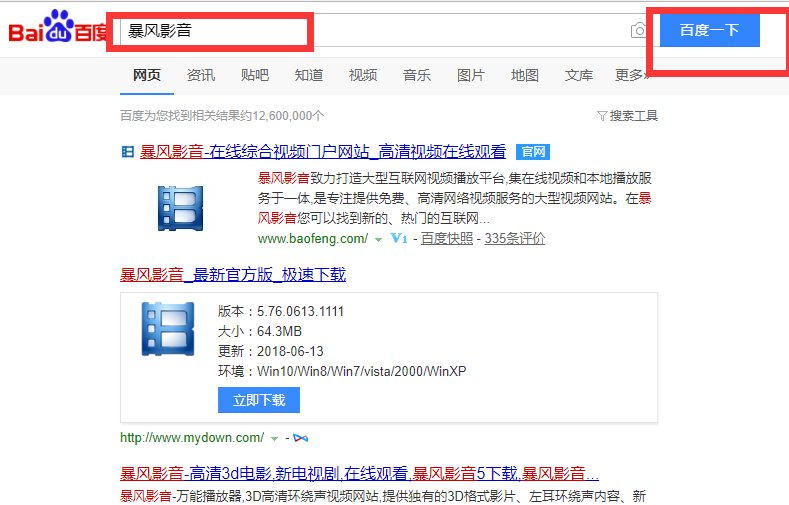Viewport: 789px width, 505px height.
Task: Click the icon after the mydown.com dropdown
Action: point(302,438)
